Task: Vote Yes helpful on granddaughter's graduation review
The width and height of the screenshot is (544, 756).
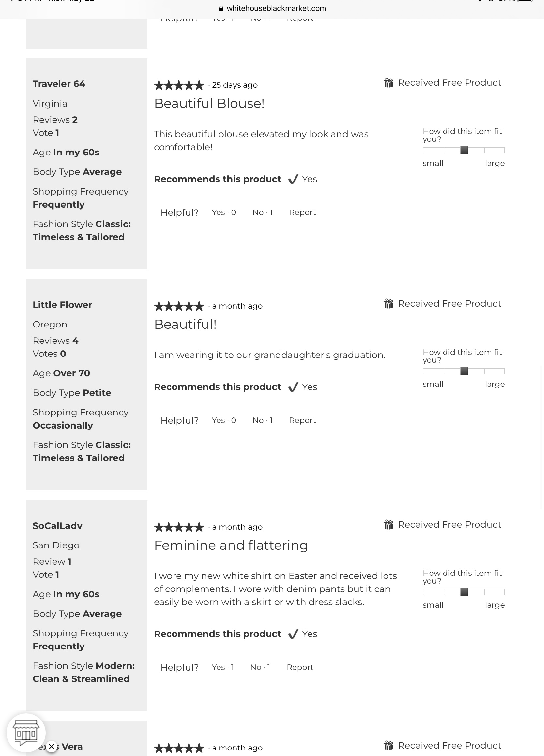Action: click(x=224, y=420)
